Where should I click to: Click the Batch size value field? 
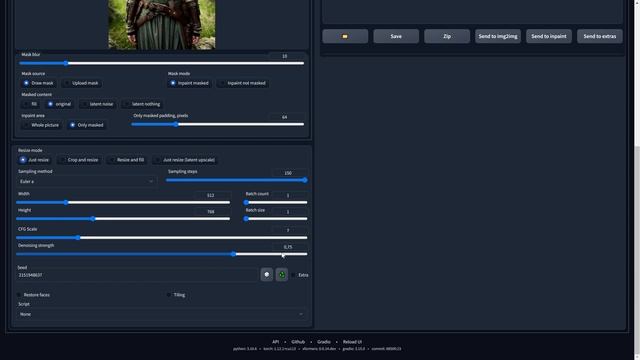click(289, 212)
